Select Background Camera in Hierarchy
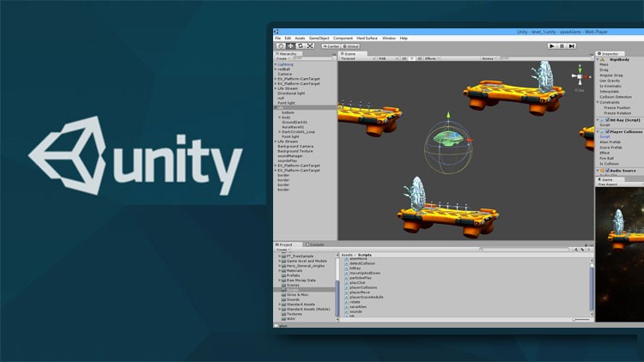This screenshot has height=362, width=644. [295, 146]
